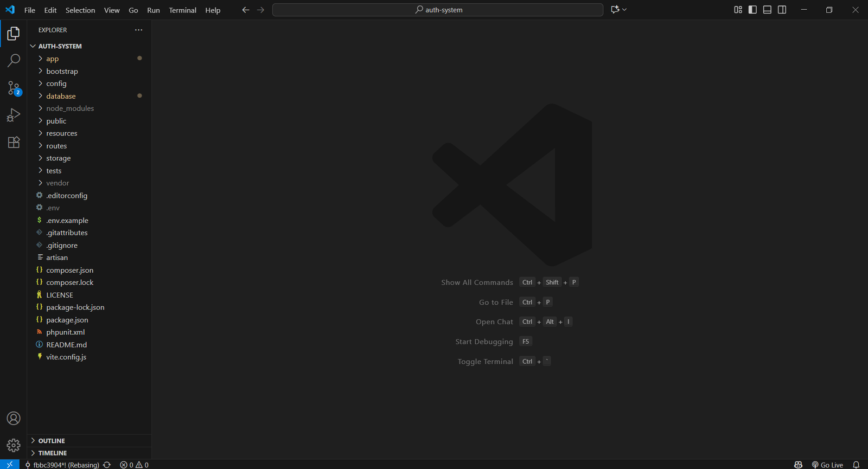Click the Go Live button
The width and height of the screenshot is (868, 469).
click(827, 465)
